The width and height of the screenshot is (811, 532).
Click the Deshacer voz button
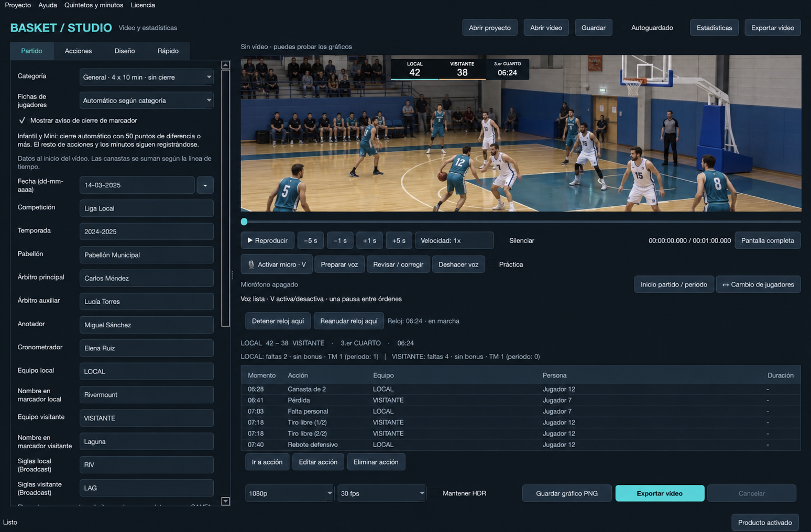pyautogui.click(x=458, y=264)
